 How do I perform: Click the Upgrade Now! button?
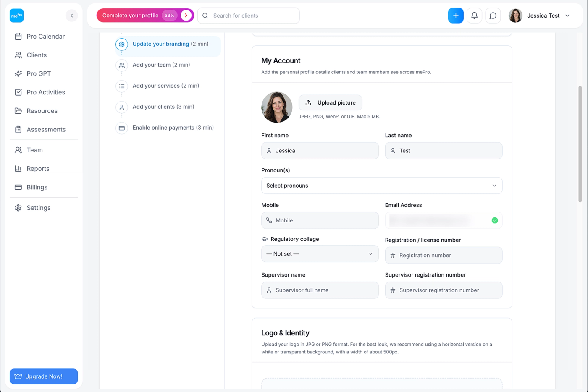(44, 376)
